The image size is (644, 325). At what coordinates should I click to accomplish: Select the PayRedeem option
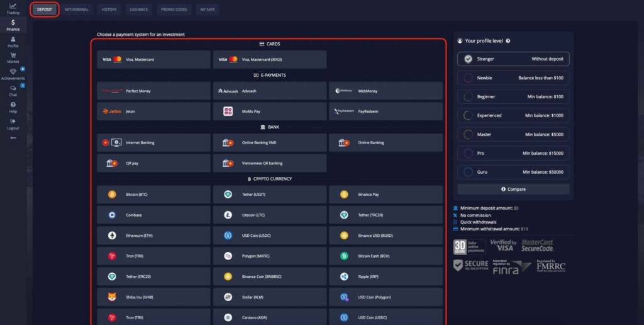[386, 111]
